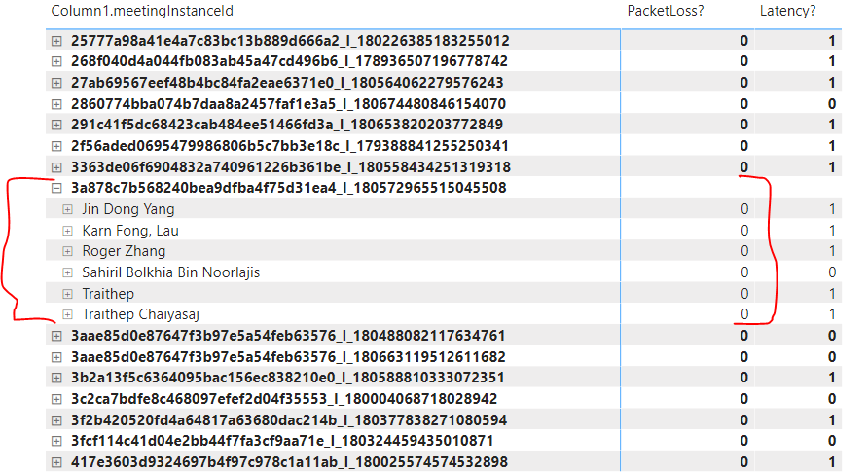
Task: Select Latency value for Traithep Chaiyasaj
Action: click(832, 314)
